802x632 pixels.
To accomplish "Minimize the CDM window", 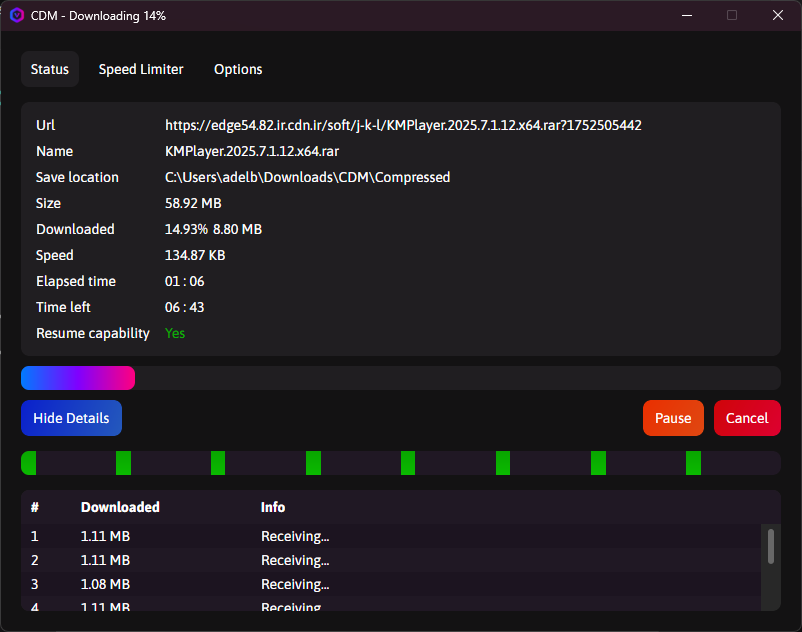I will click(686, 16).
